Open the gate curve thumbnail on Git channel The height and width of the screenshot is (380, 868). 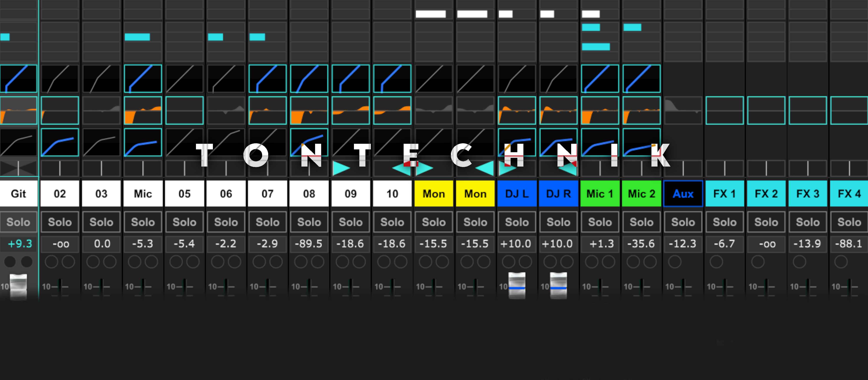pyautogui.click(x=18, y=79)
